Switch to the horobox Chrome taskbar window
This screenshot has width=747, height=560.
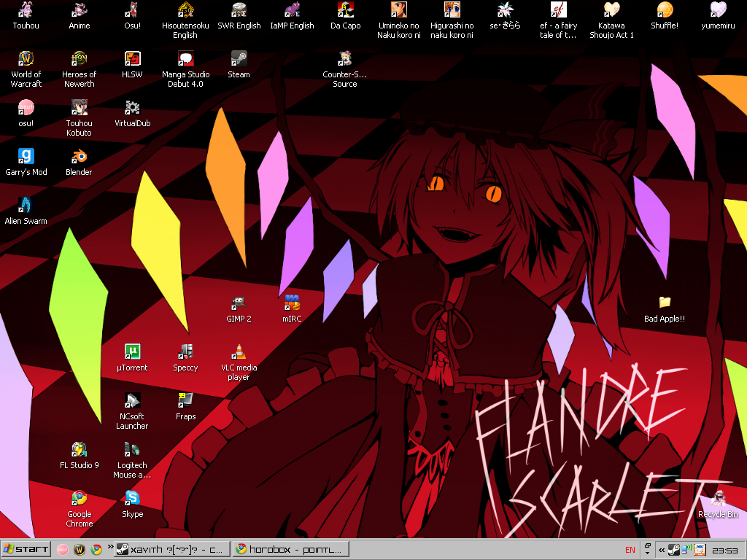point(287,549)
